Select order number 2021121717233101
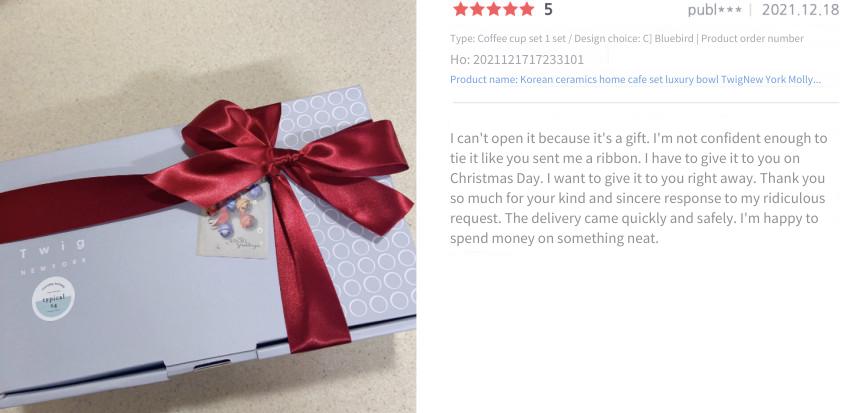The image size is (860, 413). [x=517, y=59]
